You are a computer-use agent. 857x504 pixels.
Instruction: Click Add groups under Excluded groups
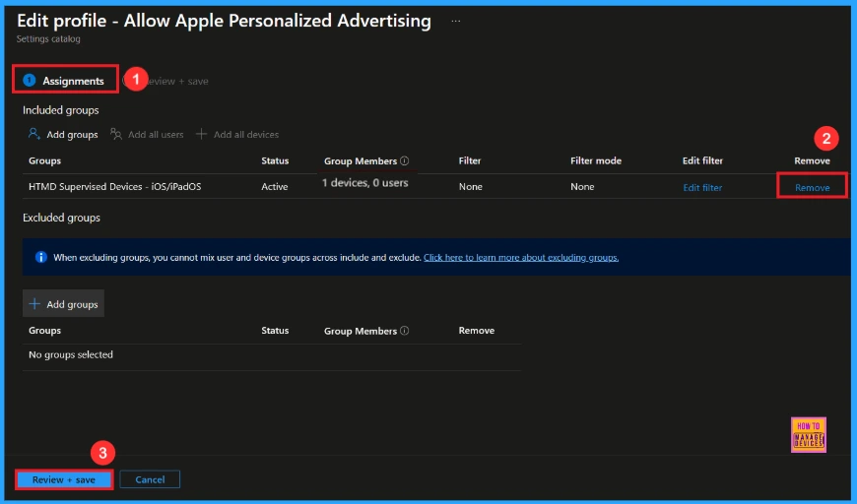coord(63,303)
